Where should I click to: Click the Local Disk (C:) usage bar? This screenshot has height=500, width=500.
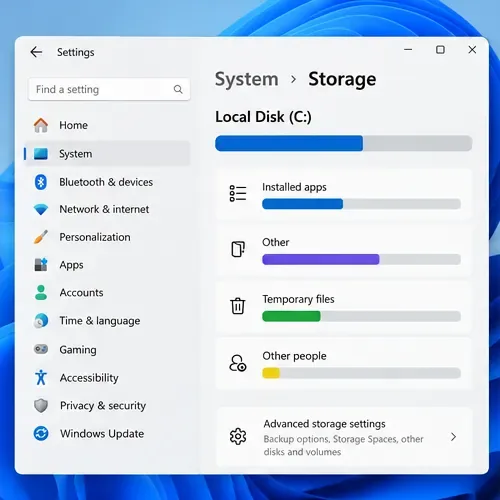coord(343,143)
